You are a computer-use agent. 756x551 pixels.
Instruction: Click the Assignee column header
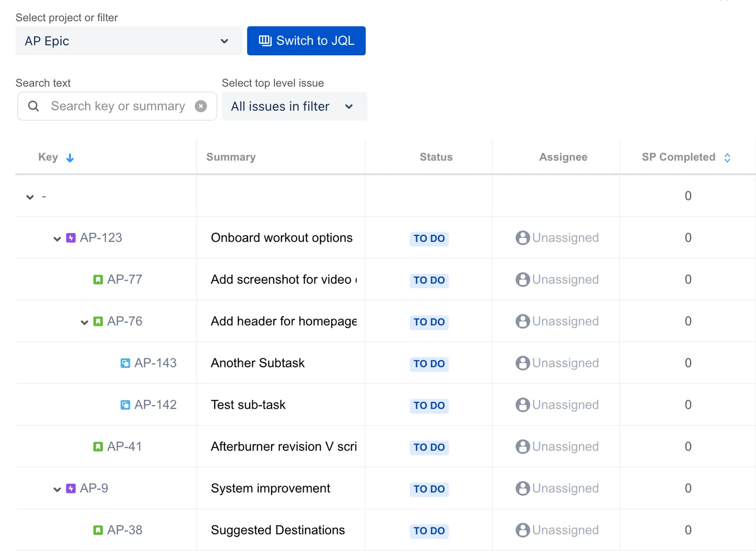click(563, 157)
